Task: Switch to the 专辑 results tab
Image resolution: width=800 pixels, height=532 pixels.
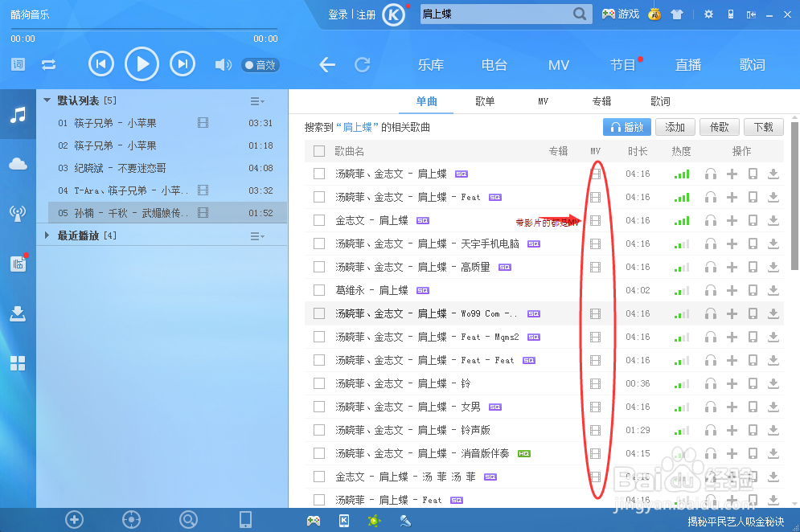Action: point(603,101)
